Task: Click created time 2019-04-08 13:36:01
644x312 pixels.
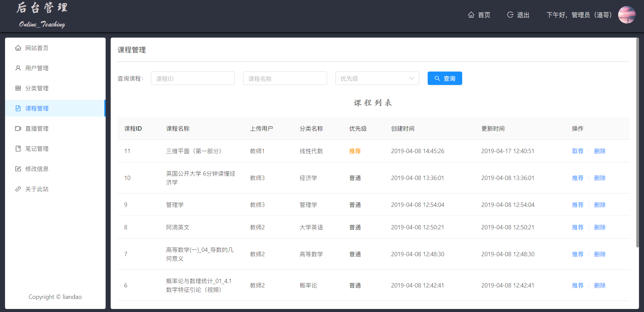Action: [x=418, y=178]
